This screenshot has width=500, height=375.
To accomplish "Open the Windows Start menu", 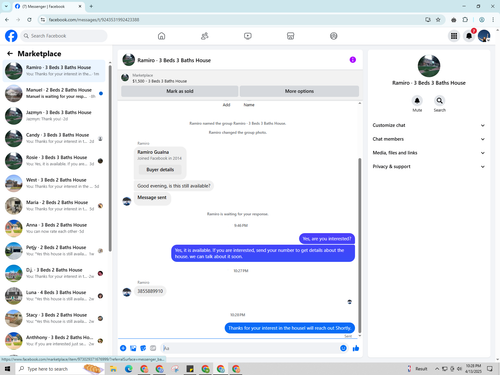I will [x=7, y=369].
